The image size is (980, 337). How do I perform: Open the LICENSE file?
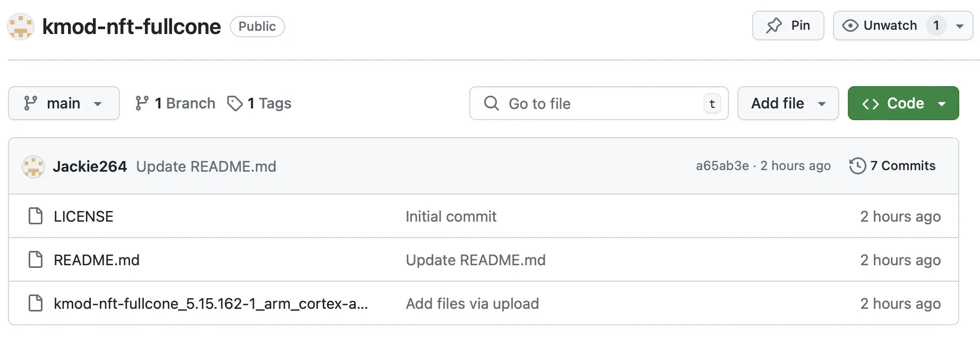[83, 216]
